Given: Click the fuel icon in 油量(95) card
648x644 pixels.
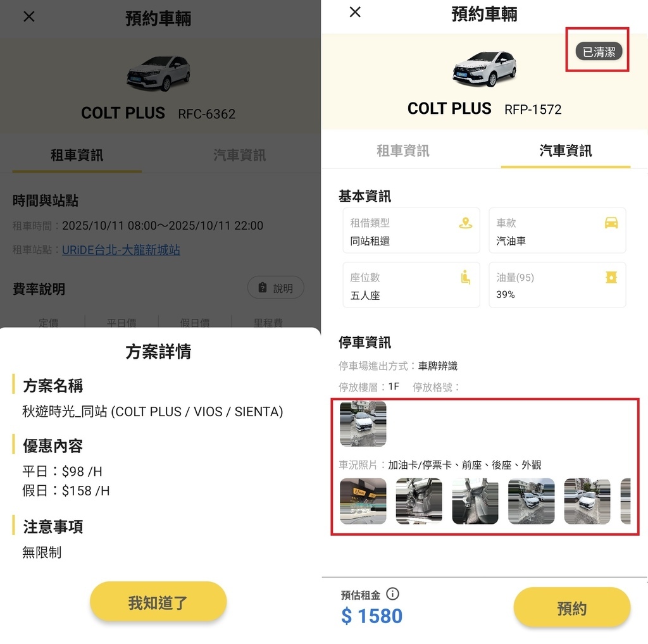Looking at the screenshot, I should pyautogui.click(x=611, y=277).
